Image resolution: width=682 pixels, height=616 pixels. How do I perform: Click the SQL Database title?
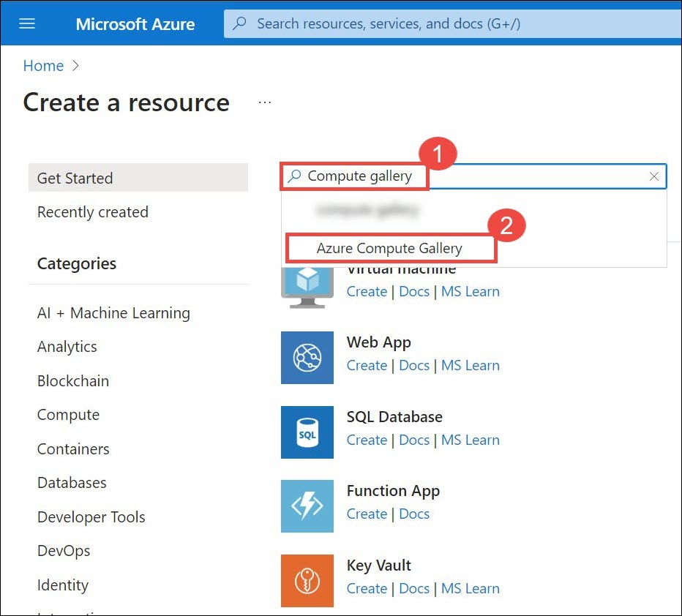394,417
